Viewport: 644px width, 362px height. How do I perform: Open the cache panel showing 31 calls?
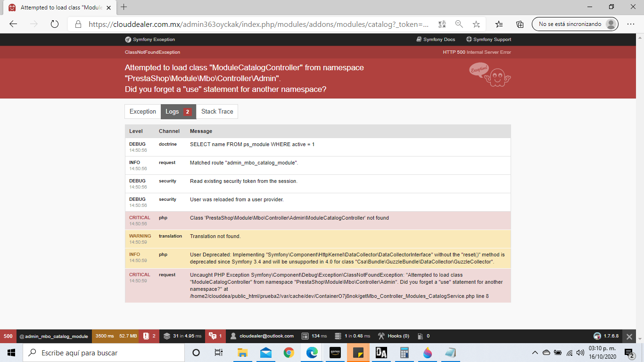(x=182, y=336)
